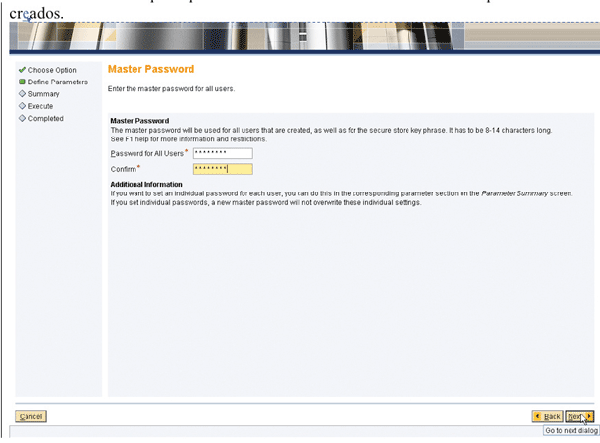600x443 pixels.
Task: Jump to the Completed step label
Action: [46, 118]
